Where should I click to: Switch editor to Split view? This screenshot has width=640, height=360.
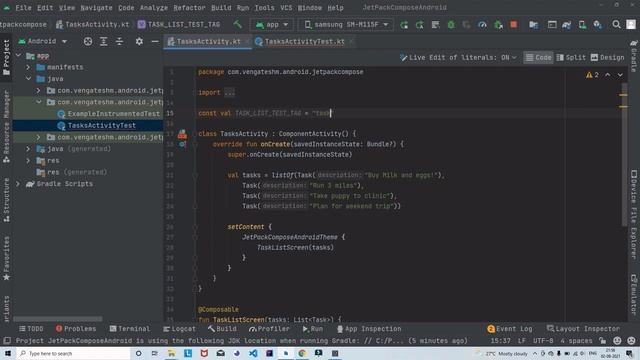pyautogui.click(x=571, y=58)
